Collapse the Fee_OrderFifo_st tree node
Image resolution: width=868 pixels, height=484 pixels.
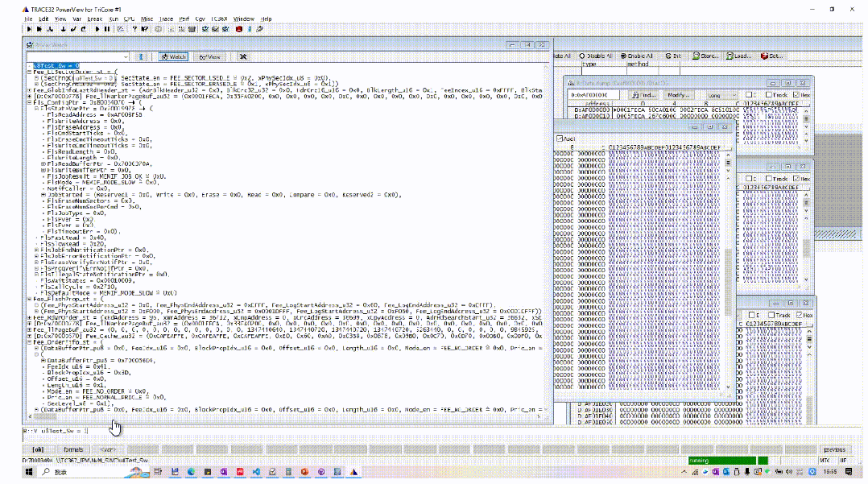click(30, 342)
